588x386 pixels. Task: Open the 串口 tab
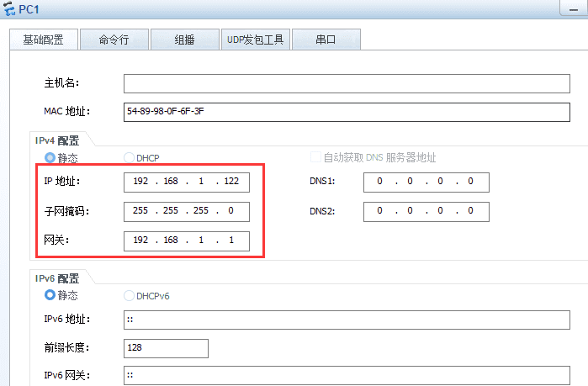point(326,40)
